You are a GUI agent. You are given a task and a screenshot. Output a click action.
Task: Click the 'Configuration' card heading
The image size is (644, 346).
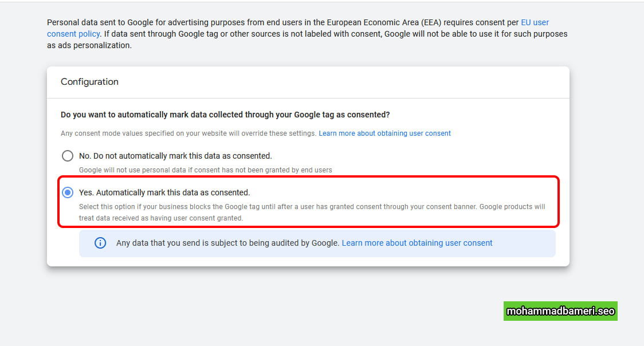pyautogui.click(x=89, y=82)
